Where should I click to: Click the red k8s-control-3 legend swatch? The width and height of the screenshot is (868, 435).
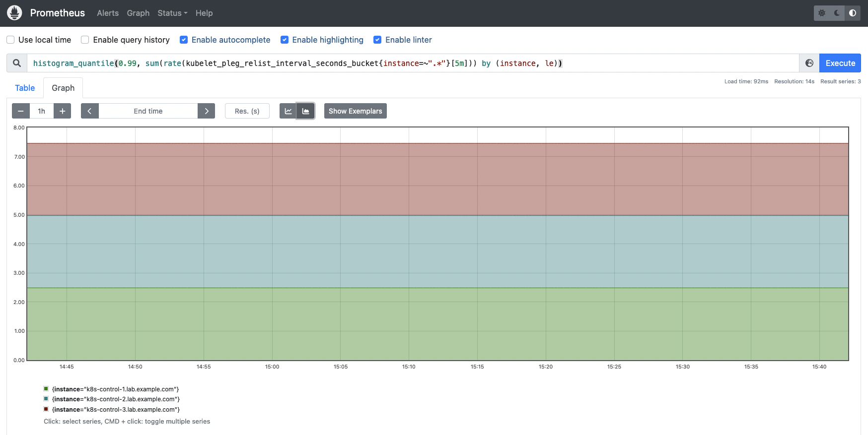click(x=46, y=409)
